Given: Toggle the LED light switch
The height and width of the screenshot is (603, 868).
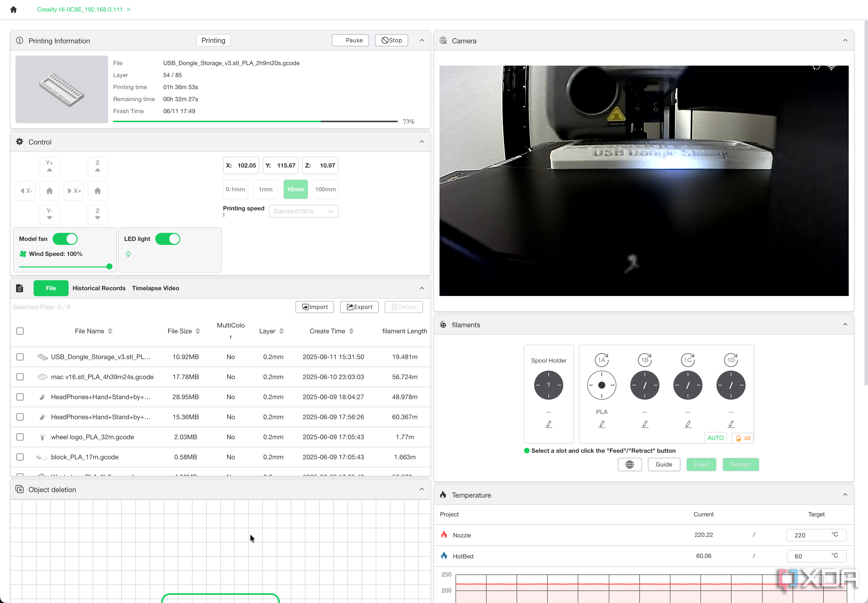Looking at the screenshot, I should coord(168,239).
